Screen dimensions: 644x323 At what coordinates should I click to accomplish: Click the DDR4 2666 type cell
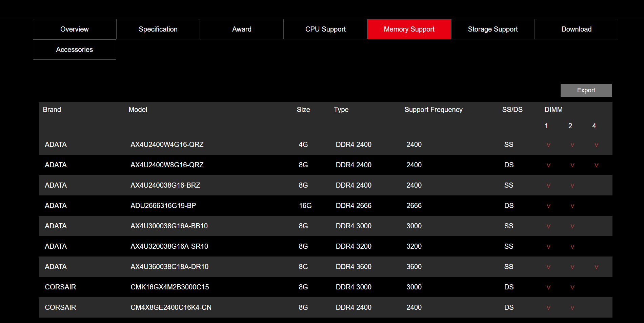354,206
